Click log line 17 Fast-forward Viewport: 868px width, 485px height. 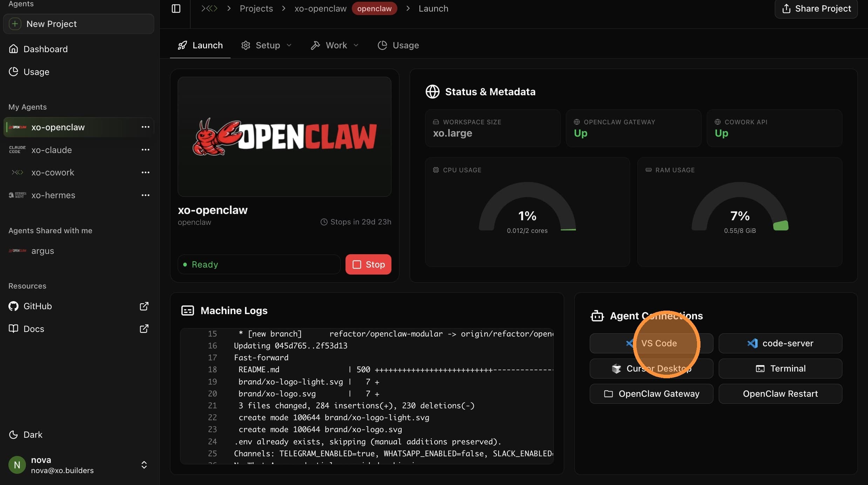point(261,358)
